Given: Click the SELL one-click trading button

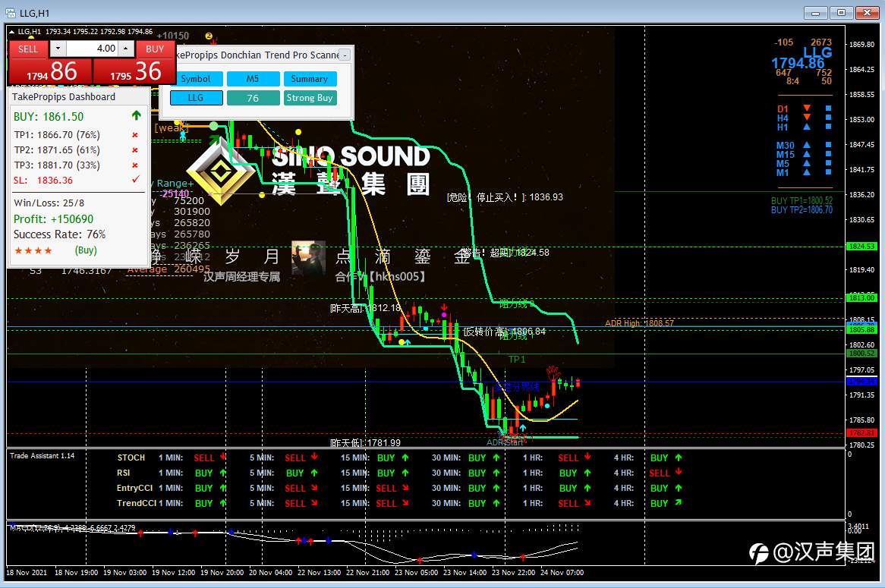Looking at the screenshot, I should [28, 49].
